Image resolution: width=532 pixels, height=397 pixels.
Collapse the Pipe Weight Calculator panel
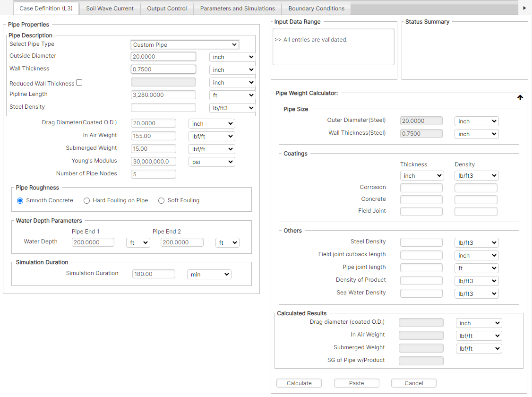pyautogui.click(x=520, y=97)
